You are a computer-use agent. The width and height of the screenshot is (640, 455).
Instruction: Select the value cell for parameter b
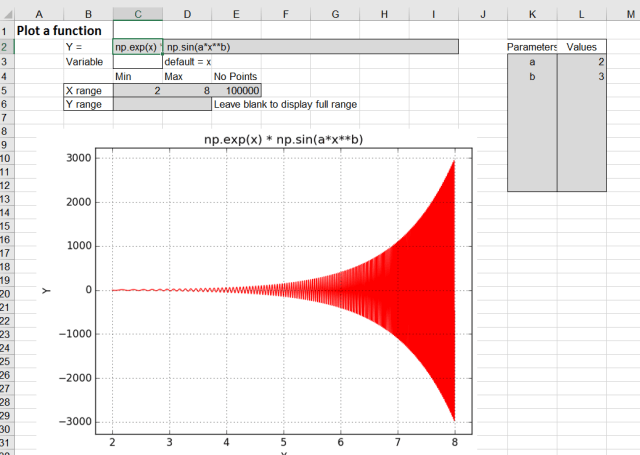coord(581,76)
